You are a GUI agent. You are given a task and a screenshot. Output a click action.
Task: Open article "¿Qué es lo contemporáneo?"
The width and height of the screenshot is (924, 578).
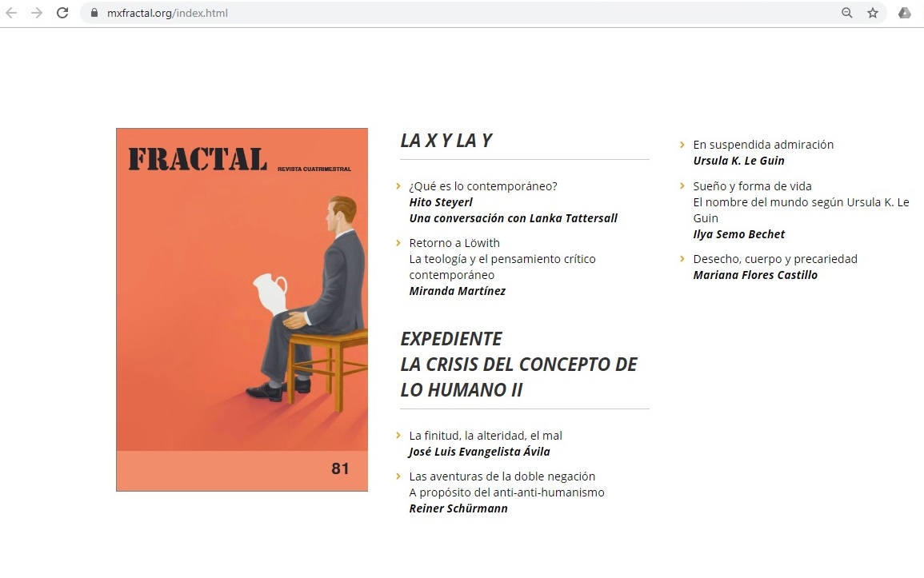point(483,186)
